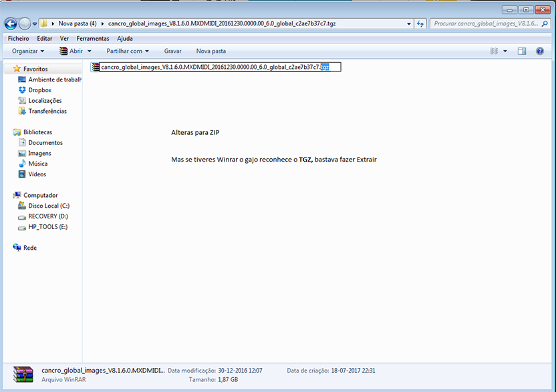Open the Organizar dropdown menu
The width and height of the screenshot is (556, 392).
(x=28, y=51)
